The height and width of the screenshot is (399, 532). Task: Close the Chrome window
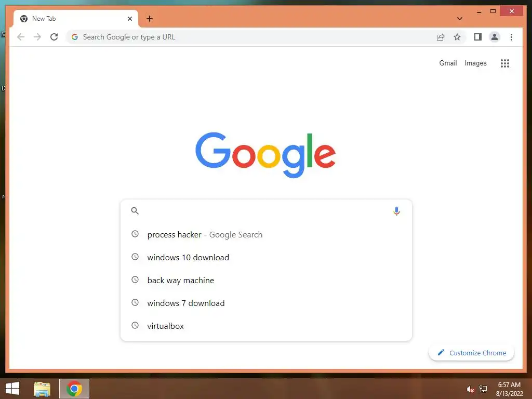[512, 11]
